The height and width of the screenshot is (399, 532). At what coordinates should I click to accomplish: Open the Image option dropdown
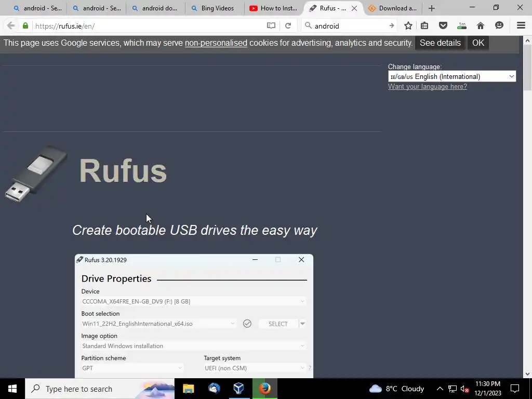coord(194,345)
